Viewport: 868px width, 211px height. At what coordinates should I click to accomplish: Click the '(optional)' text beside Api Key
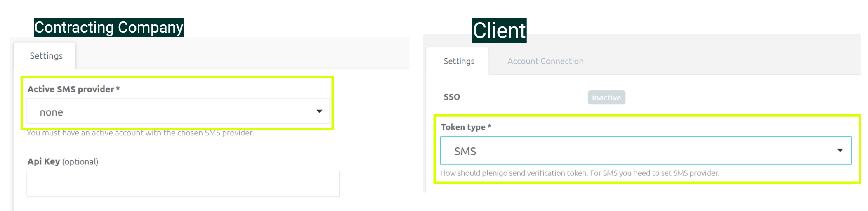(x=80, y=161)
